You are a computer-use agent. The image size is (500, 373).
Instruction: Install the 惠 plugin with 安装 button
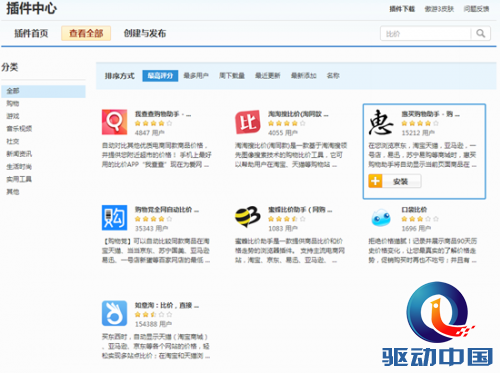click(x=401, y=181)
